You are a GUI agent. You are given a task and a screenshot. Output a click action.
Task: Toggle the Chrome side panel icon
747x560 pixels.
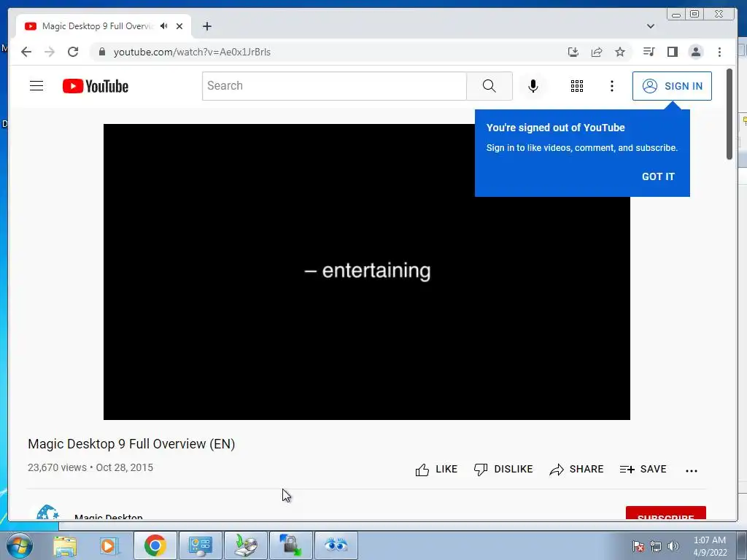(672, 52)
